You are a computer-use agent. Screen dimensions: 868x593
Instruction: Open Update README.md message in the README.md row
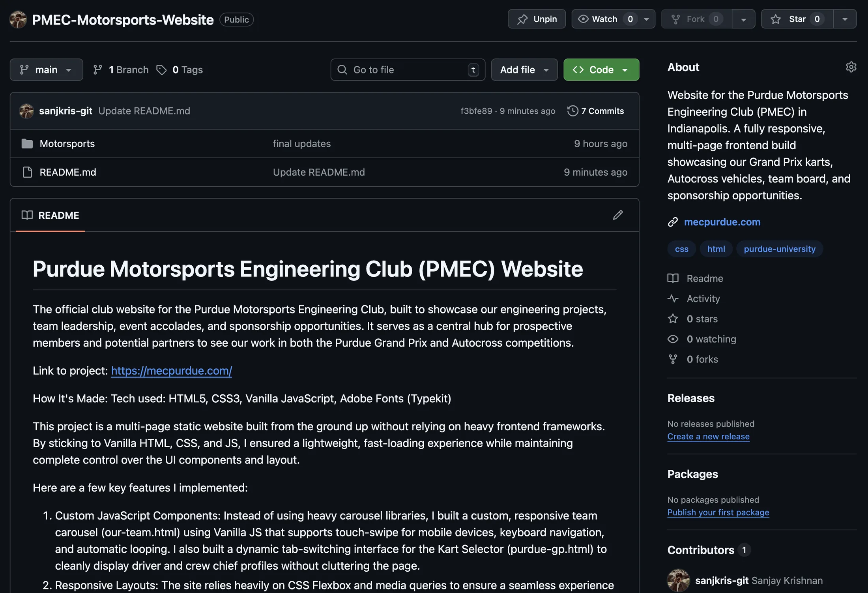[319, 172]
